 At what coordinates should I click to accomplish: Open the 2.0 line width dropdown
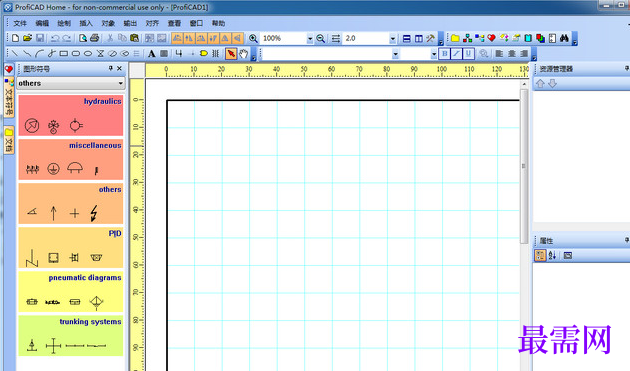(393, 39)
